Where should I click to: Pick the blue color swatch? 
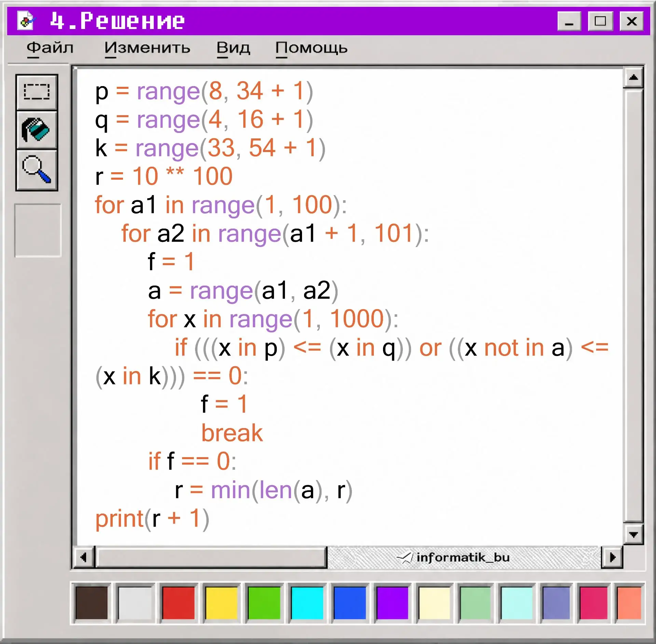(350, 603)
